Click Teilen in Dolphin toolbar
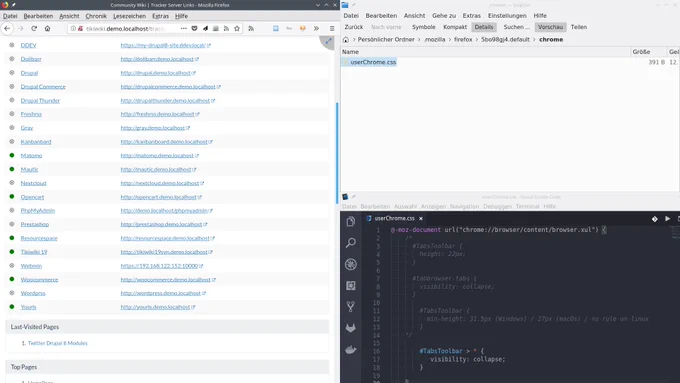Screen dimensions: 680x383 [x=579, y=27]
